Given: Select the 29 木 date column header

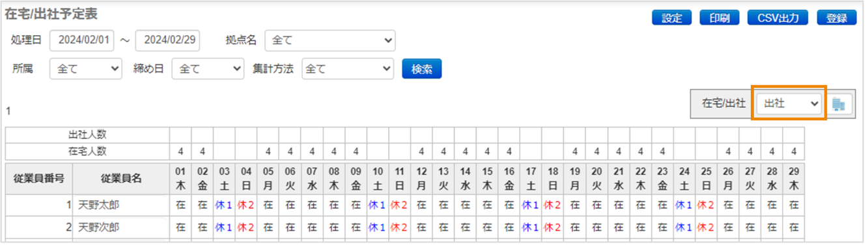Looking at the screenshot, I should click(793, 179).
